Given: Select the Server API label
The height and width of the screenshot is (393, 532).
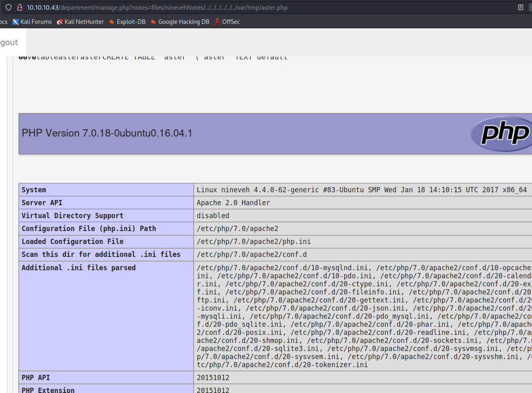Looking at the screenshot, I should pos(42,203).
